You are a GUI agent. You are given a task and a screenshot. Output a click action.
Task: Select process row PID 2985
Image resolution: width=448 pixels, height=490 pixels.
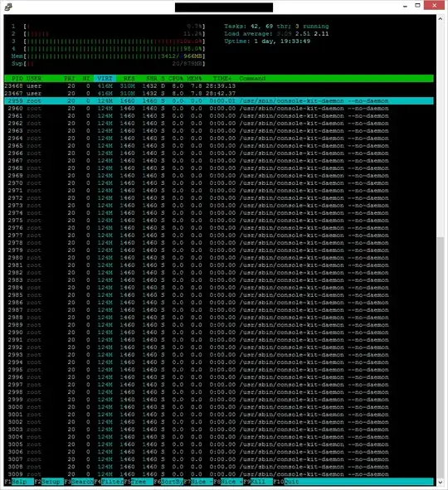(219, 295)
